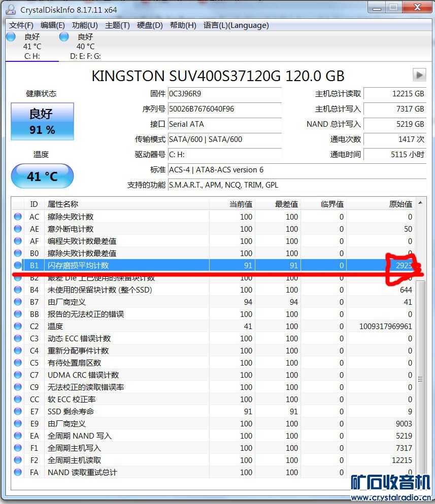The width and height of the screenshot is (435, 504).
Task: Open the 硬盘(D) menu
Action: click(150, 25)
